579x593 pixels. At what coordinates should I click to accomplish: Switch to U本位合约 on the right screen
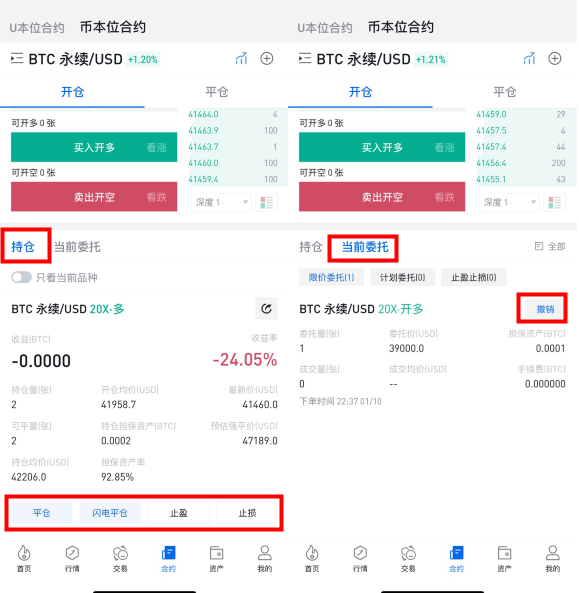(324, 28)
